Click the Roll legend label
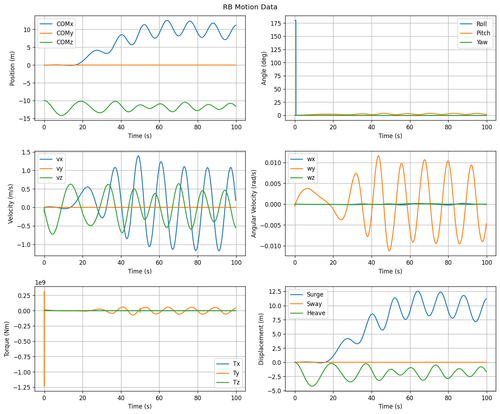 [482, 24]
